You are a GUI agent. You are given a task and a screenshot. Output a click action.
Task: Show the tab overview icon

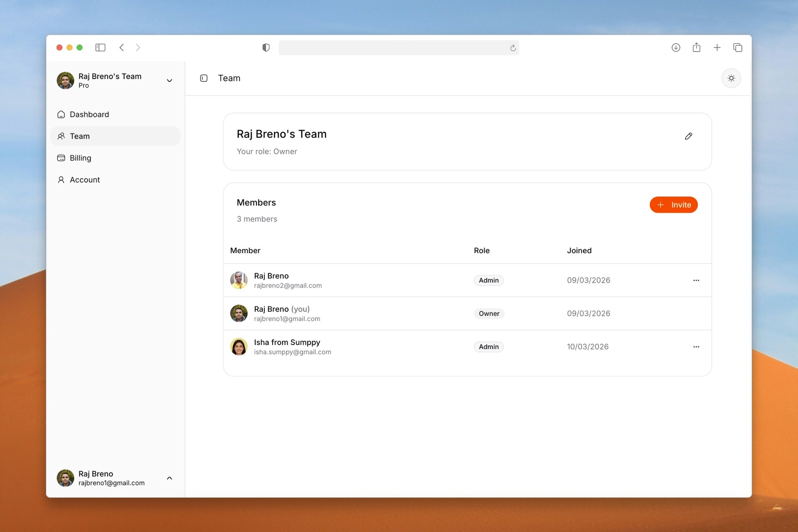click(738, 47)
